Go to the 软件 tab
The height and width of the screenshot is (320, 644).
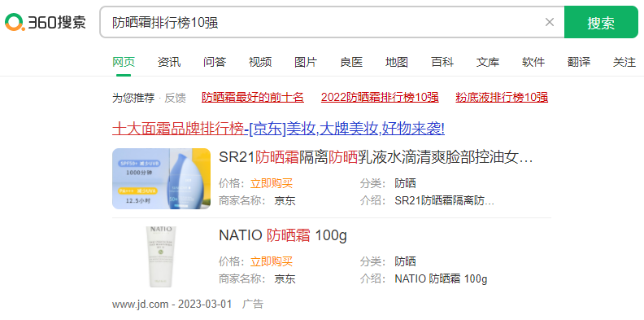[533, 62]
